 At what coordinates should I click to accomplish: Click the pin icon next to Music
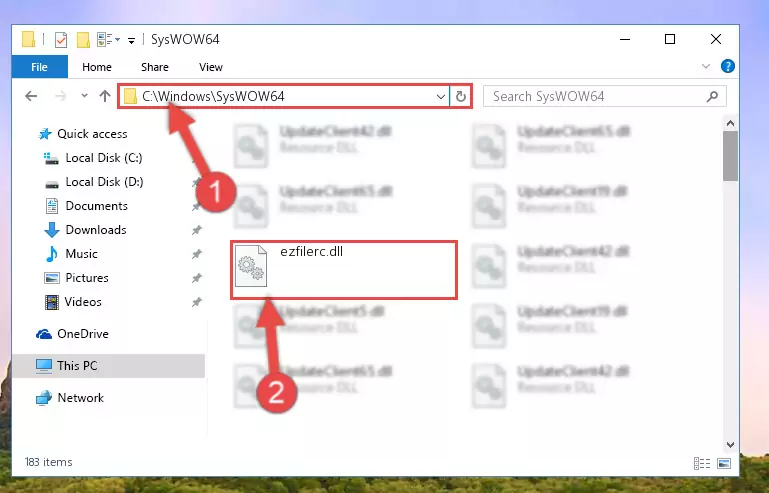[196, 254]
